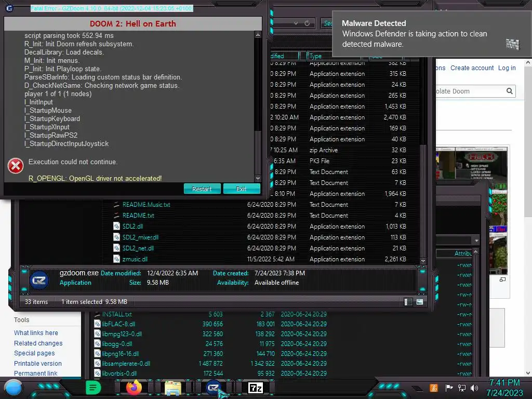Click the Explorer search box

[x=327, y=23]
